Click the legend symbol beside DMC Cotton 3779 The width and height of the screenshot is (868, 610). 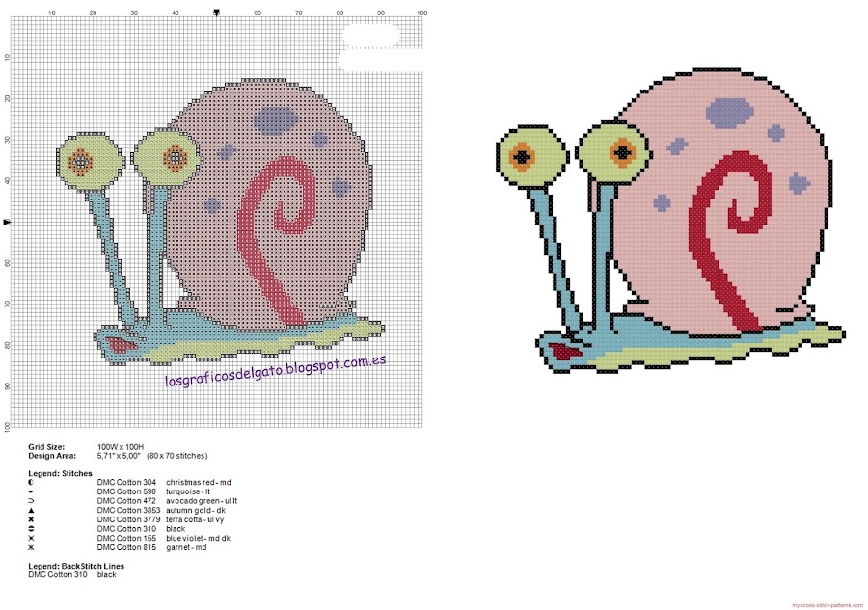[31, 519]
